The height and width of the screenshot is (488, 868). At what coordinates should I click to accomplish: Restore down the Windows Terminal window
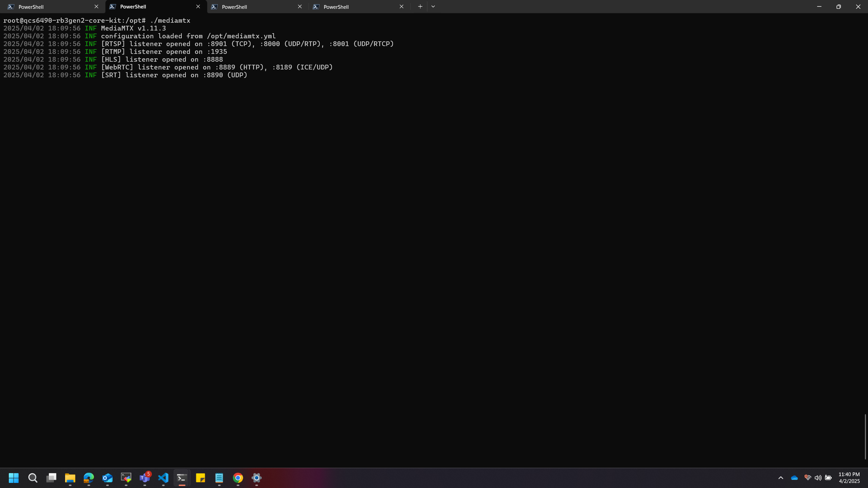point(839,6)
